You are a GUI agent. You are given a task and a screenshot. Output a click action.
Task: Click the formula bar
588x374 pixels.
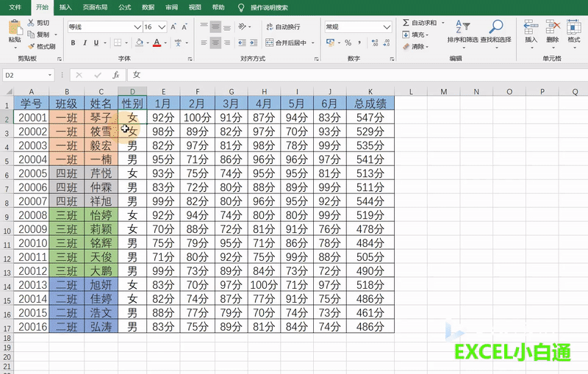tap(356, 75)
